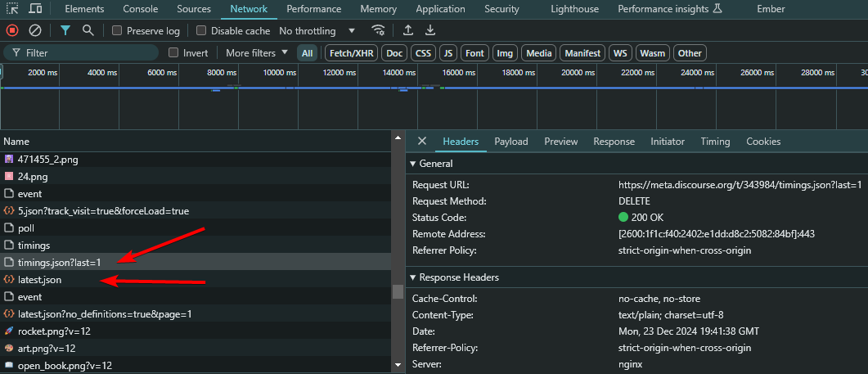Viewport: 868px width, 374px height.
Task: Toggle the filter funnel icon
Action: [65, 30]
